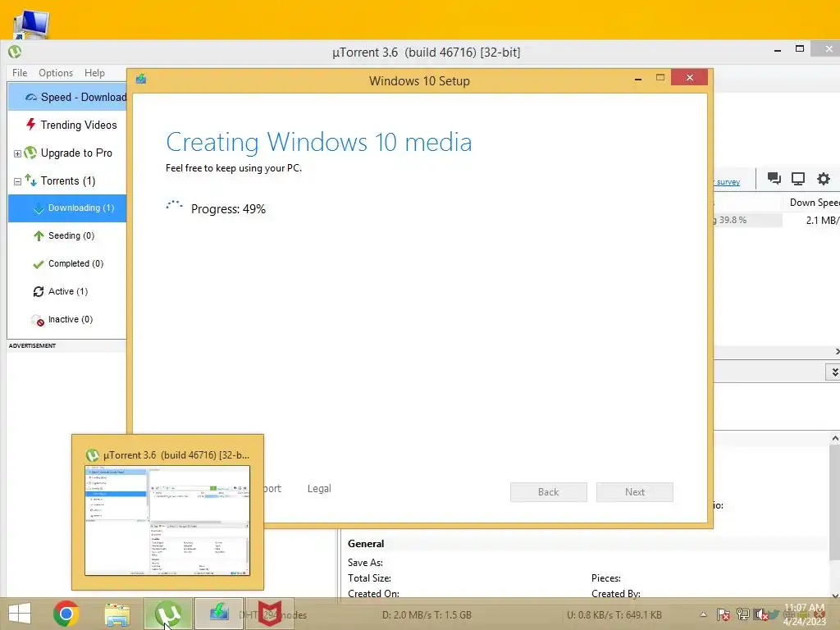Select the Torrents (1) category
The width and height of the screenshot is (840, 630).
click(67, 180)
